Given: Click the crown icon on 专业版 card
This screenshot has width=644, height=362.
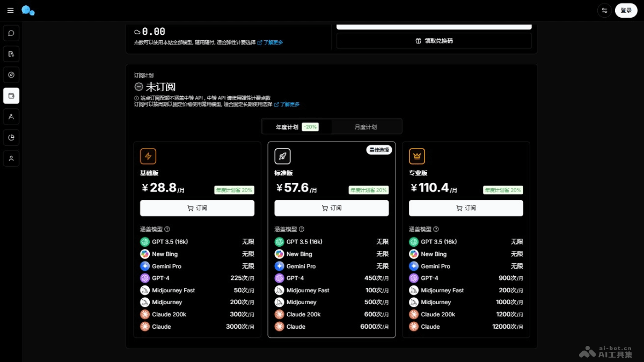Looking at the screenshot, I should coord(417,156).
